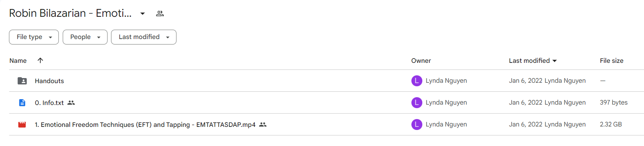The width and height of the screenshot is (644, 146).
Task: Open the 0. Info.txt file
Action: 49,103
